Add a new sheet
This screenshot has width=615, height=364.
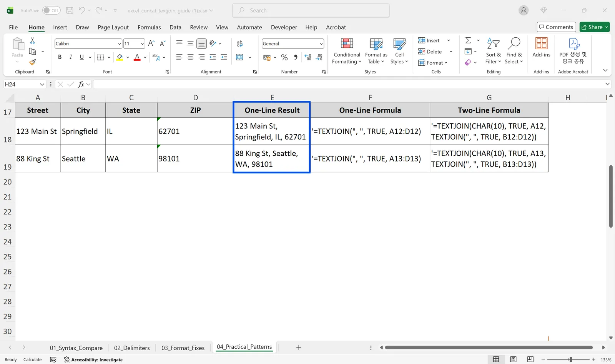[299, 347]
